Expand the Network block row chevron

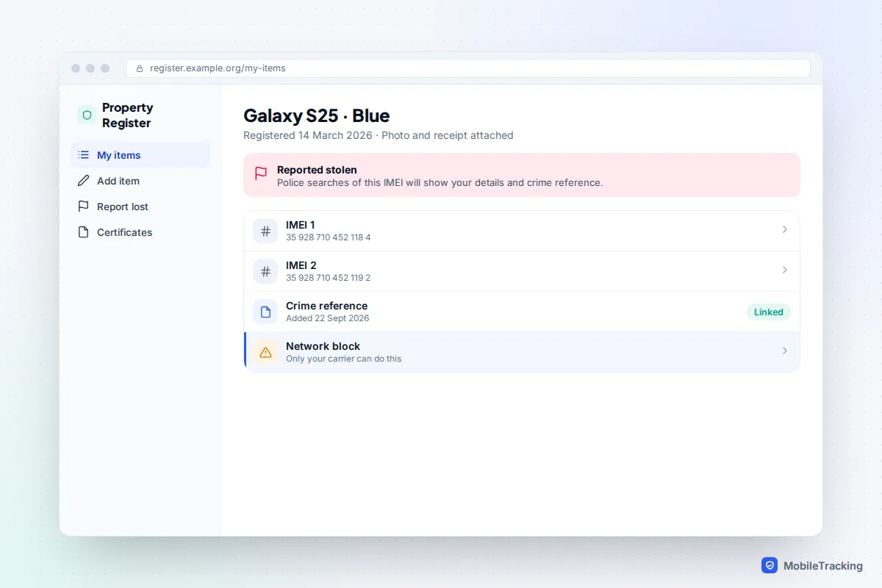click(x=784, y=351)
